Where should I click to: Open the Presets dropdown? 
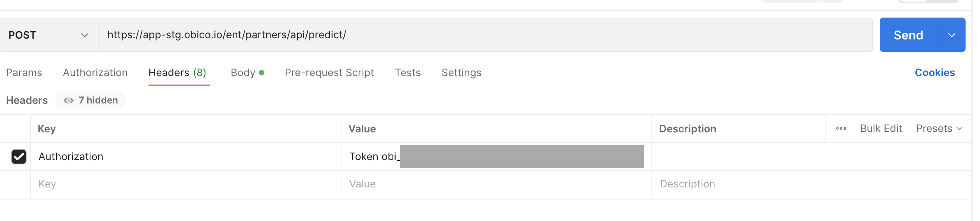(x=939, y=128)
